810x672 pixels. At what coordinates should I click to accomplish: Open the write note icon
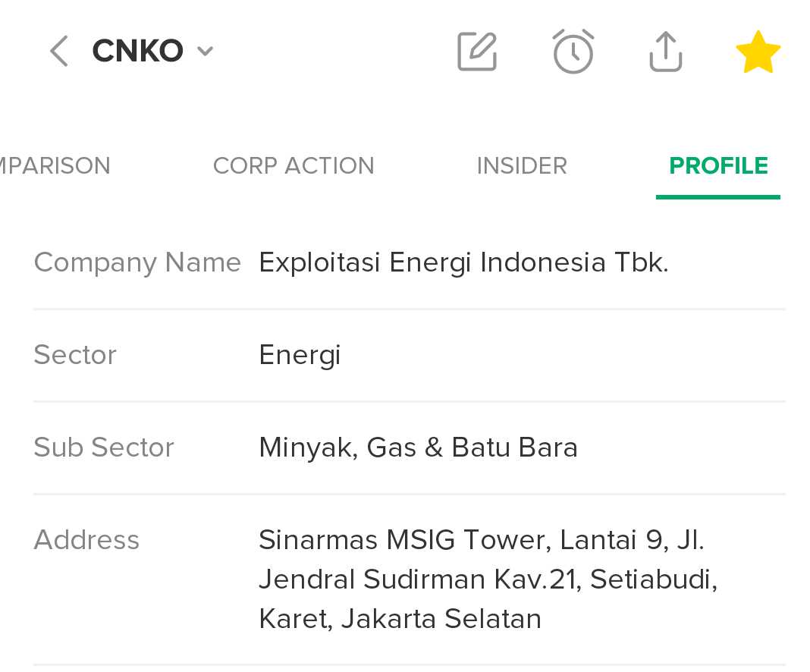[477, 51]
